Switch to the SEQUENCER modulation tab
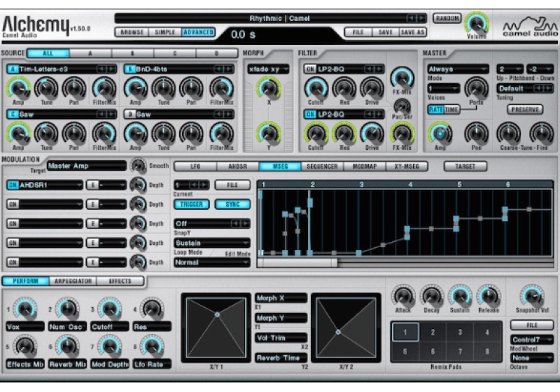Viewport: 560px width, 392px height. point(322,166)
